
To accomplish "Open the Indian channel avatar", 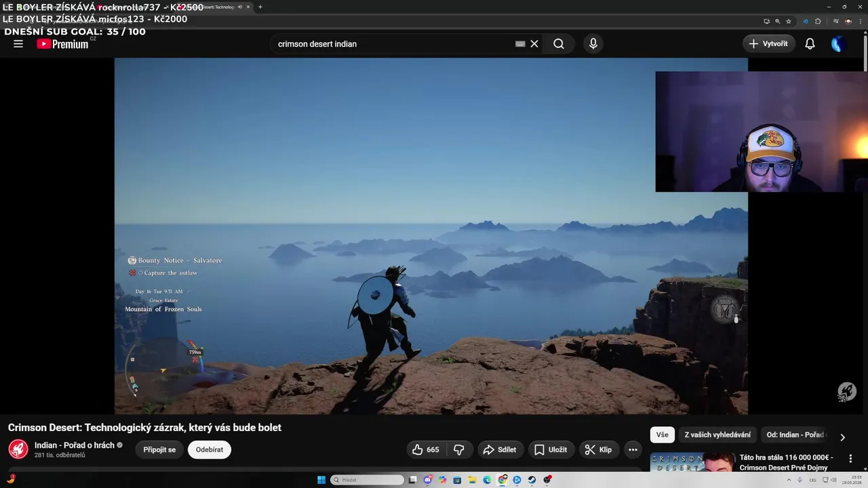I will pos(18,449).
